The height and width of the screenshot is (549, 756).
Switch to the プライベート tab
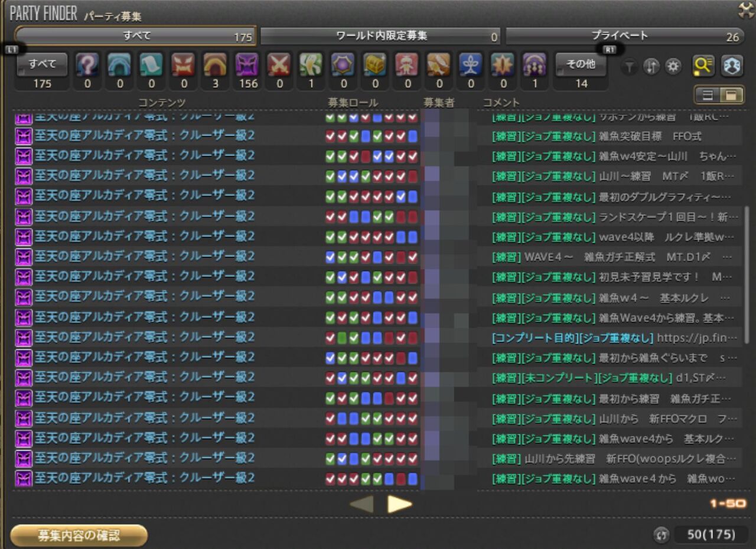(x=625, y=36)
